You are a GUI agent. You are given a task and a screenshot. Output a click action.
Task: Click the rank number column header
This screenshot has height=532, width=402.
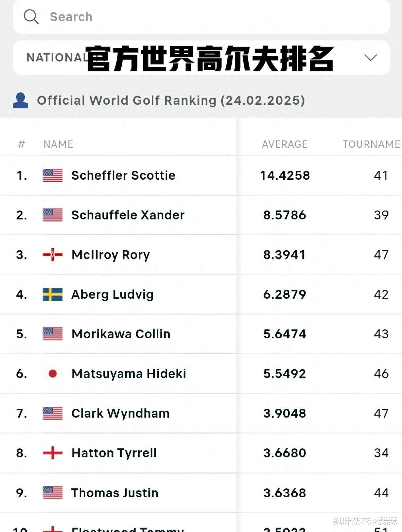(21, 144)
